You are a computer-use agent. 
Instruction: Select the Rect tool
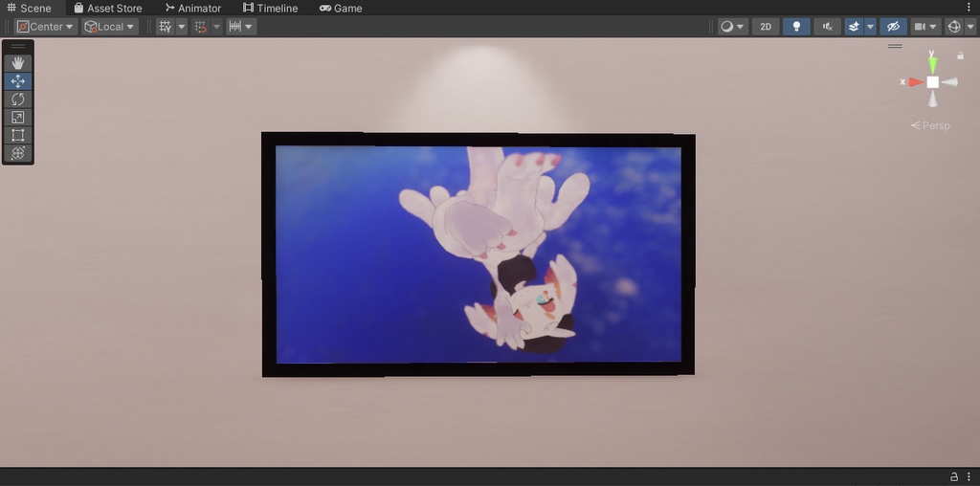click(17, 135)
